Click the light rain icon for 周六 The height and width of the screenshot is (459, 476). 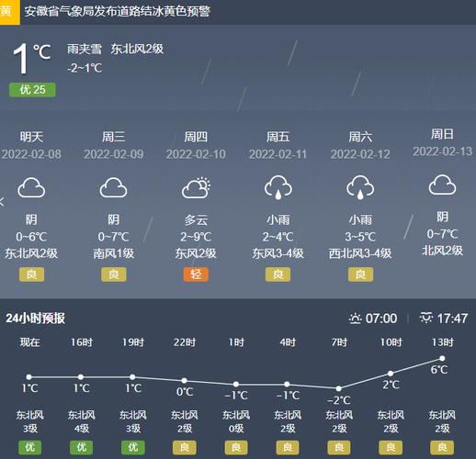(360, 187)
